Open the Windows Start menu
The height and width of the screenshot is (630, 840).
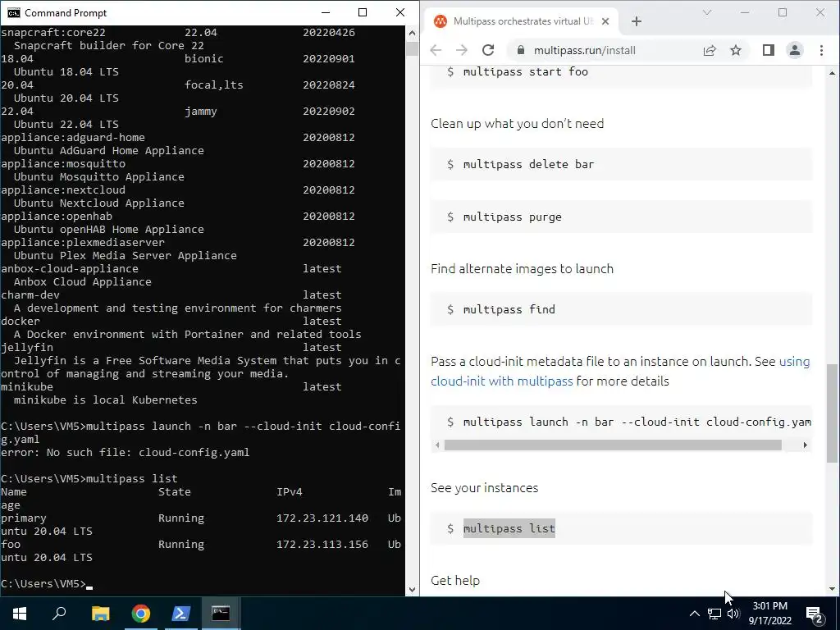tap(20, 614)
